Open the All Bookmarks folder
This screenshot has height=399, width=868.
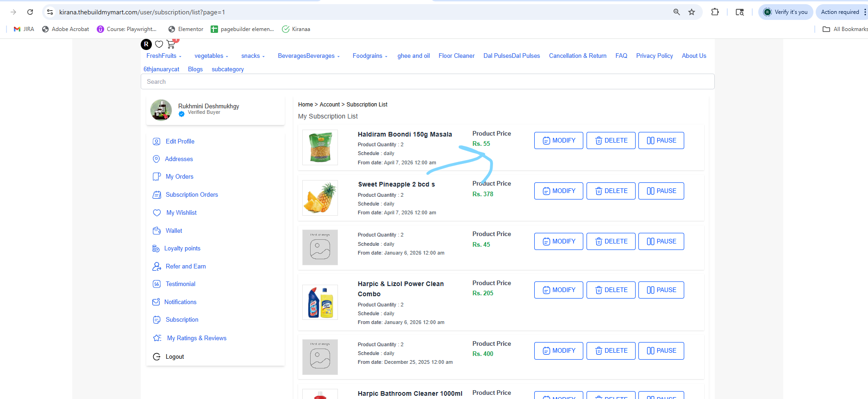[845, 29]
